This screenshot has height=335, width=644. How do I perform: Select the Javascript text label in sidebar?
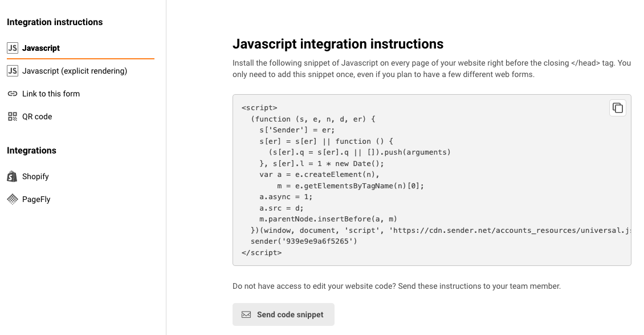pos(41,48)
